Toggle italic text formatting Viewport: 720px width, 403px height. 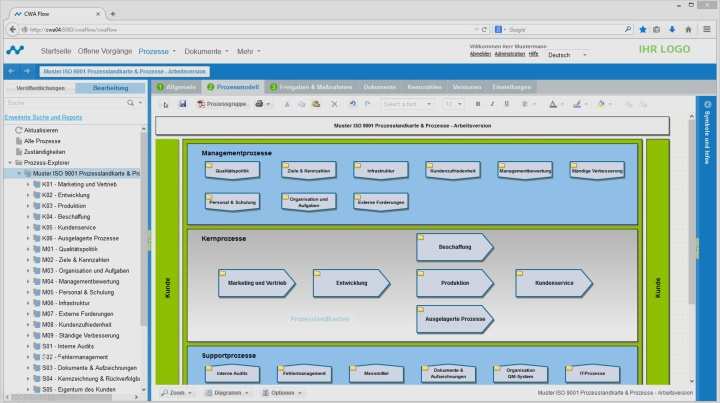tap(492, 104)
